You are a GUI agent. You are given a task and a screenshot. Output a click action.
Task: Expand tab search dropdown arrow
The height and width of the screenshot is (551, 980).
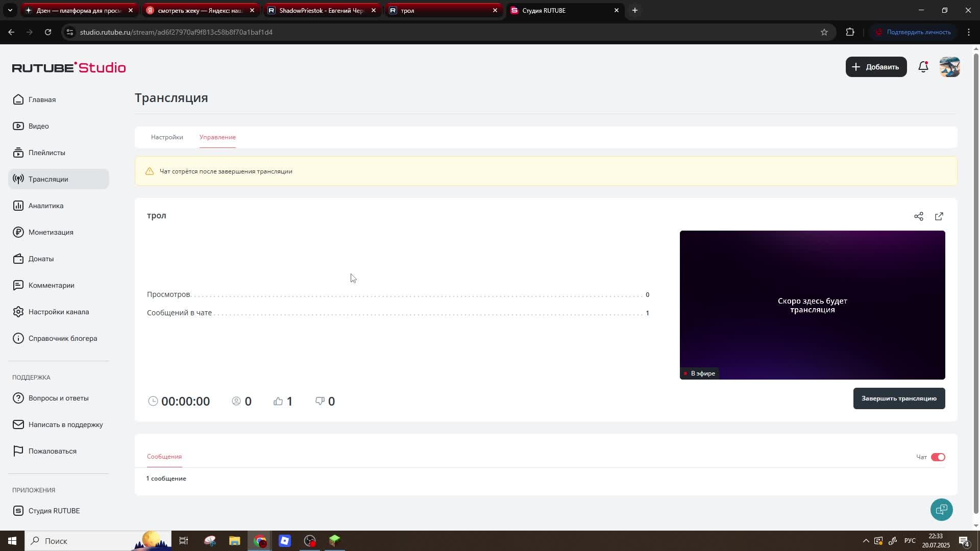coord(10,10)
